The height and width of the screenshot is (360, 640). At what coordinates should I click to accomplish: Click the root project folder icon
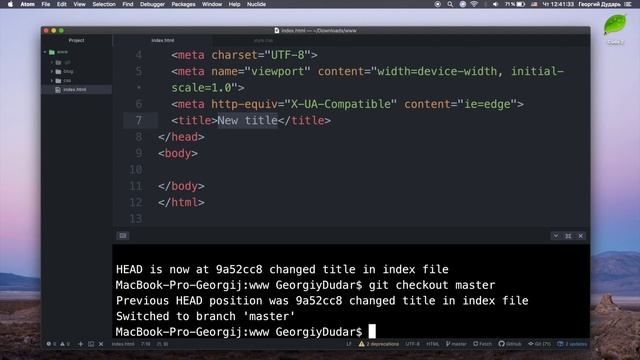pyautogui.click(x=52, y=52)
